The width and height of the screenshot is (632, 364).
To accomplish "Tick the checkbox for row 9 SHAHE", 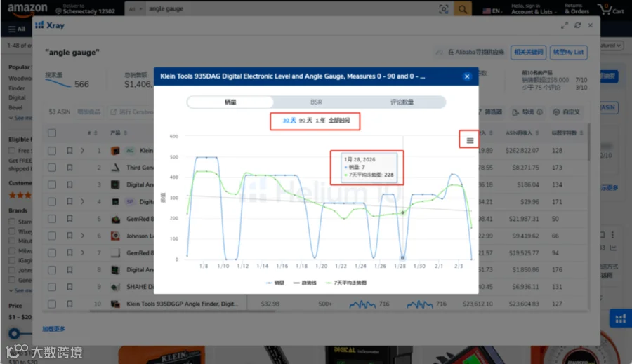I will [x=52, y=287].
